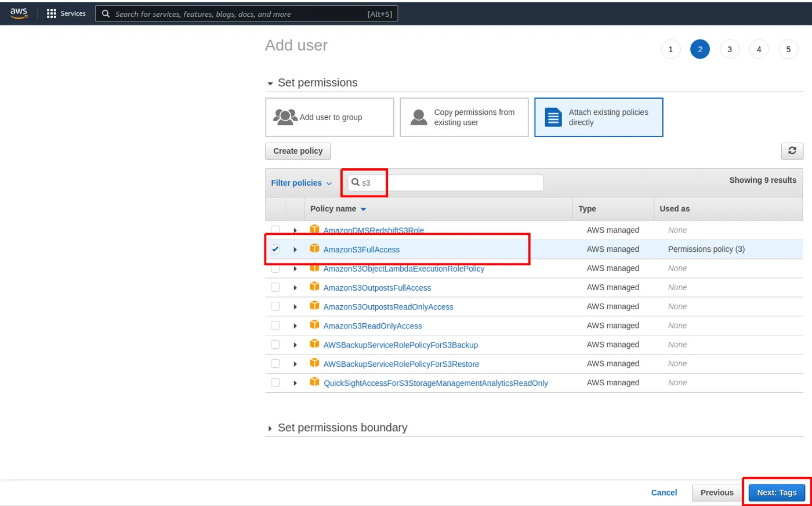Click the AWS global search input field
This screenshot has height=506, width=812.
[246, 14]
